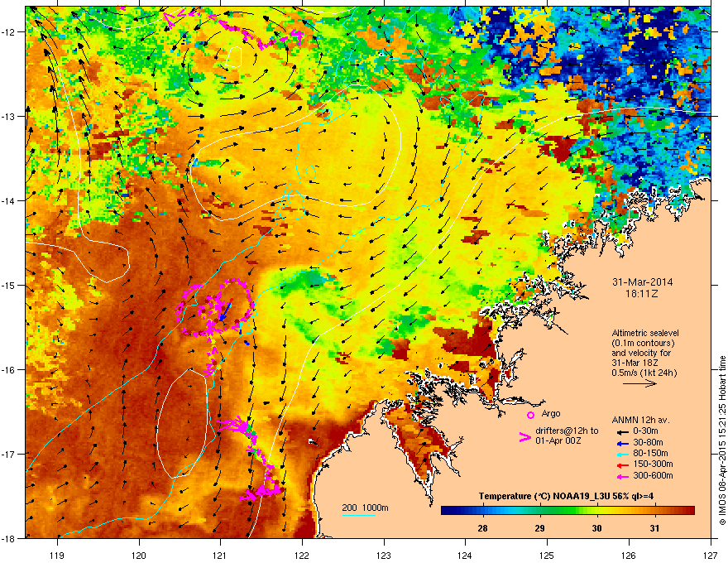The width and height of the screenshot is (728, 563).
Task: Click the dark red end of color bar
Action: pos(690,511)
